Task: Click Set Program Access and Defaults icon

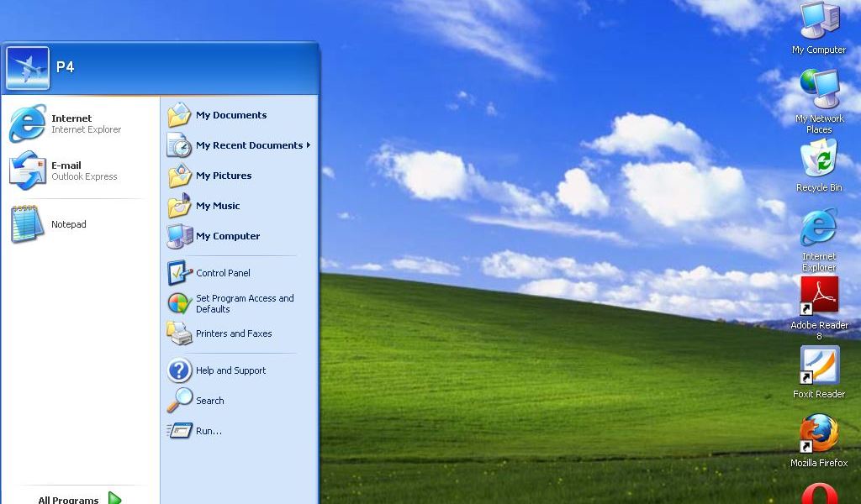Action: pyautogui.click(x=179, y=303)
